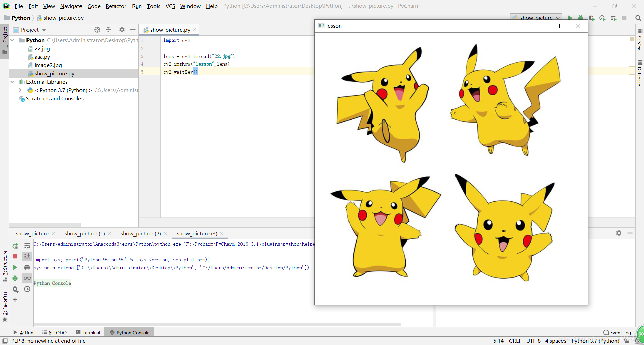The height and width of the screenshot is (345, 644).
Task: Attach debugger via console bug icon
Action: (x=15, y=278)
